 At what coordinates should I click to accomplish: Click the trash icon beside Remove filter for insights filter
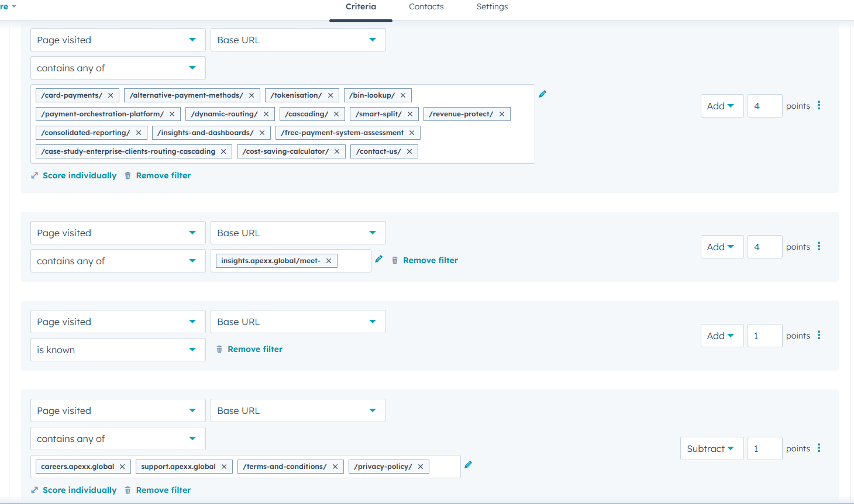point(395,260)
